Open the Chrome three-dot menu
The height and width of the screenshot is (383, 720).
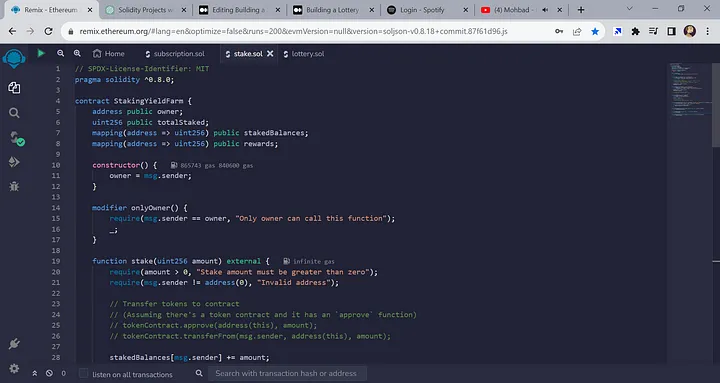[708, 31]
